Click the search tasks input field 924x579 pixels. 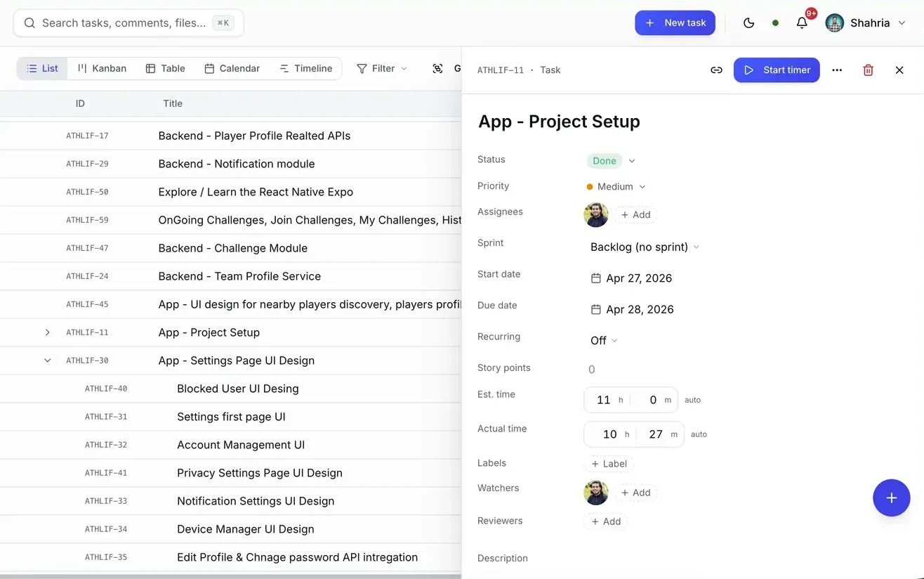coord(128,23)
